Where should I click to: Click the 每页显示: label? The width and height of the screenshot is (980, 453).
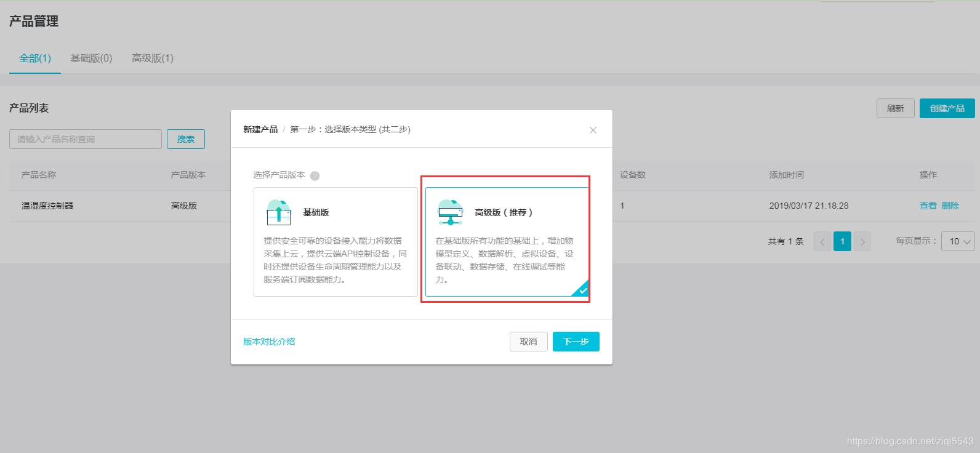pyautogui.click(x=917, y=241)
